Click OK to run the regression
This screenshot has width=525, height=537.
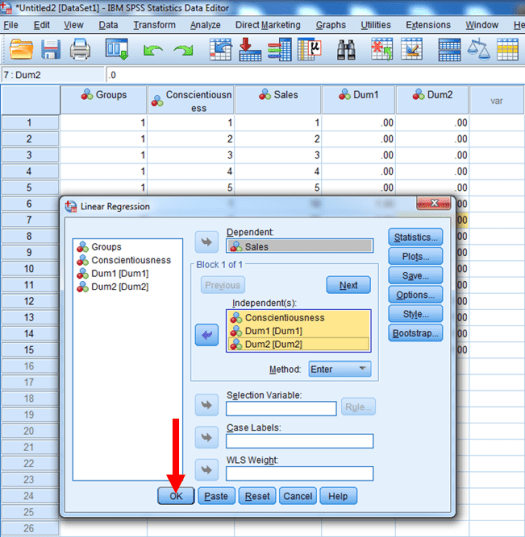(x=176, y=496)
